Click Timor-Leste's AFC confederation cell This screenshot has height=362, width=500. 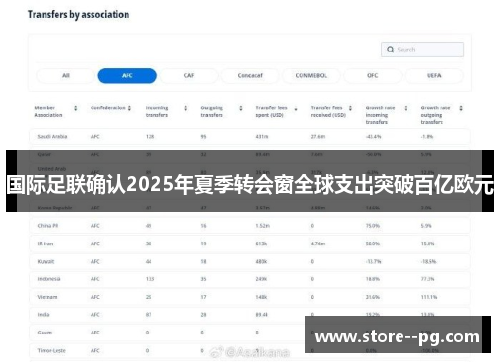(x=95, y=351)
